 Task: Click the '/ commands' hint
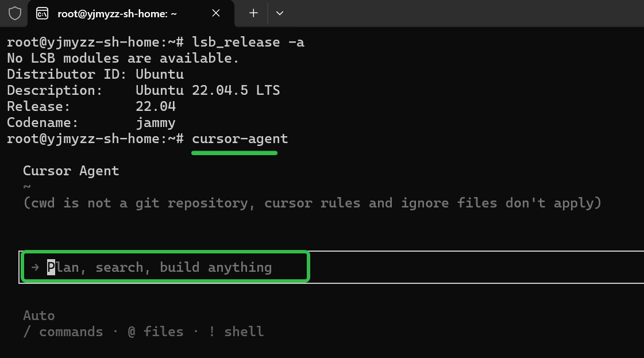[63, 332]
